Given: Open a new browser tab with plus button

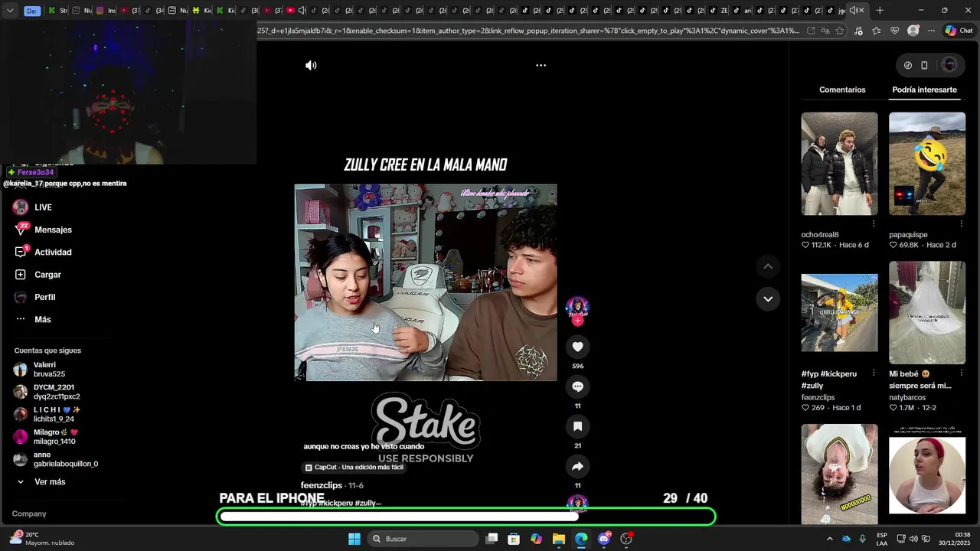Looking at the screenshot, I should (x=880, y=11).
